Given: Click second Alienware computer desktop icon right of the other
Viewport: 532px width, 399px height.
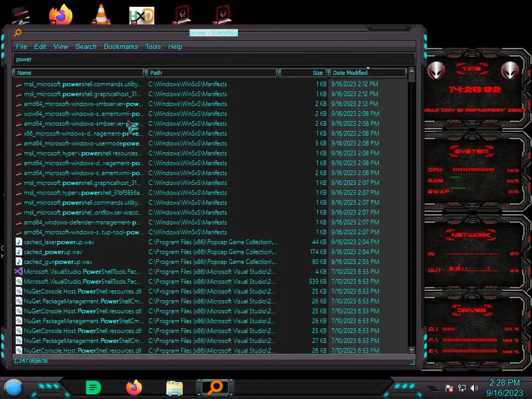Looking at the screenshot, I should pos(223,15).
